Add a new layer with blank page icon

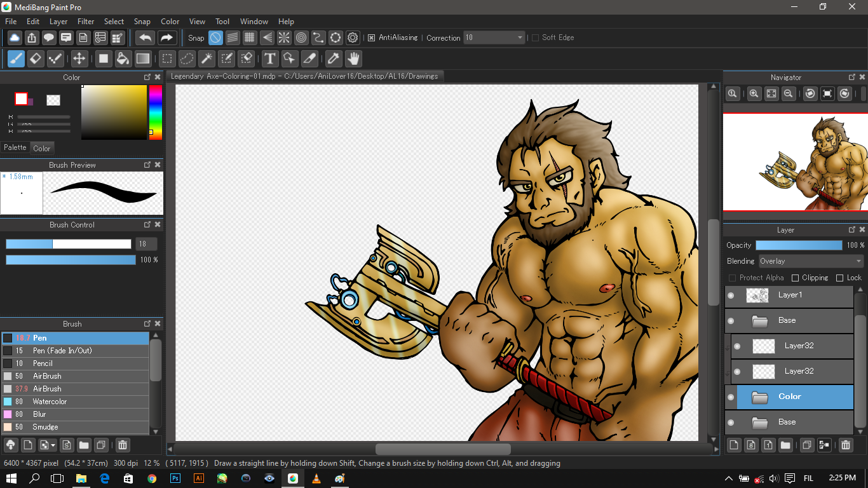click(x=734, y=445)
